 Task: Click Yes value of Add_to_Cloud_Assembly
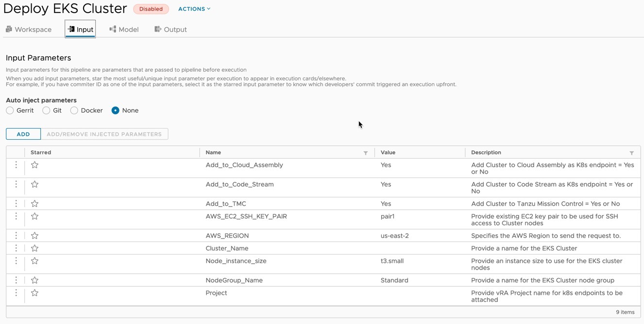tap(386, 165)
